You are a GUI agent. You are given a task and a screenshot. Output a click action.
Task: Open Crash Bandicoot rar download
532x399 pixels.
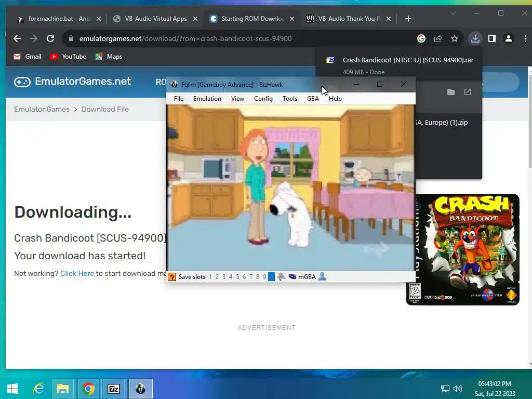pos(399,65)
